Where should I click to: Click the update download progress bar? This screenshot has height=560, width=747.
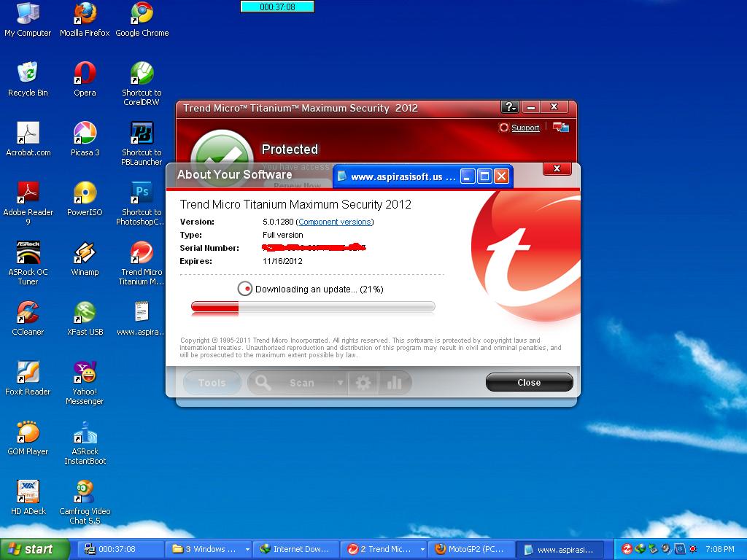(313, 307)
